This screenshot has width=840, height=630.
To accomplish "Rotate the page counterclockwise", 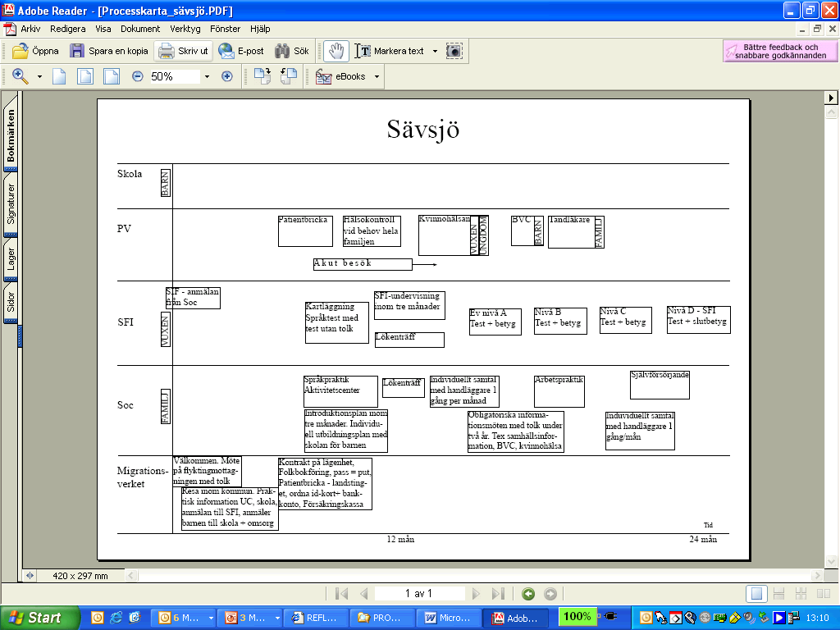I will [x=289, y=76].
